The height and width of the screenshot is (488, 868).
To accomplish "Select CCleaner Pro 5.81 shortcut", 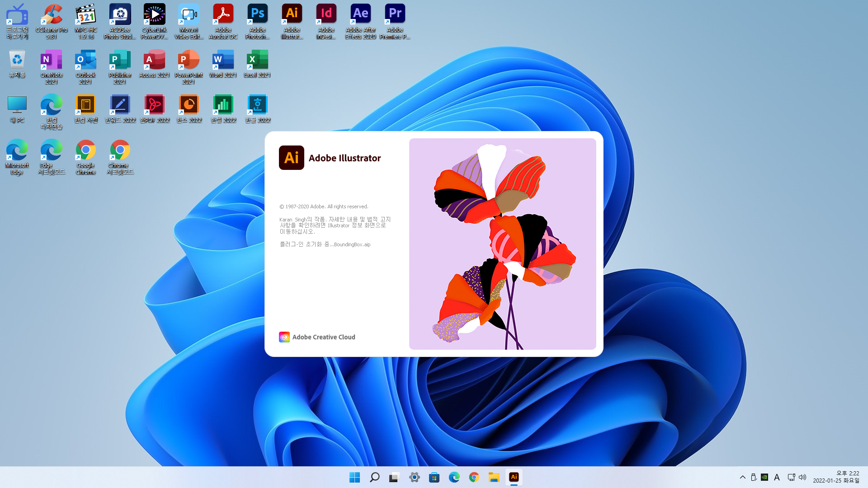I will [x=52, y=14].
